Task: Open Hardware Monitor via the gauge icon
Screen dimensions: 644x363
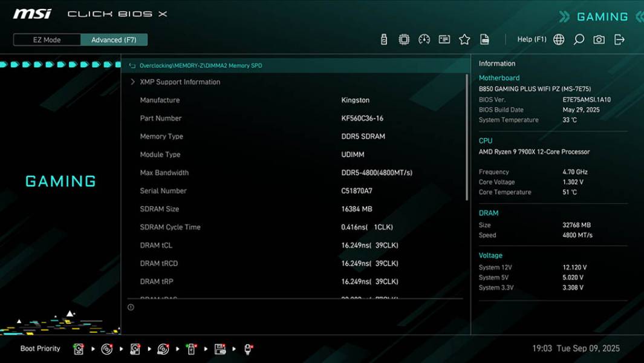Action: coord(423,39)
